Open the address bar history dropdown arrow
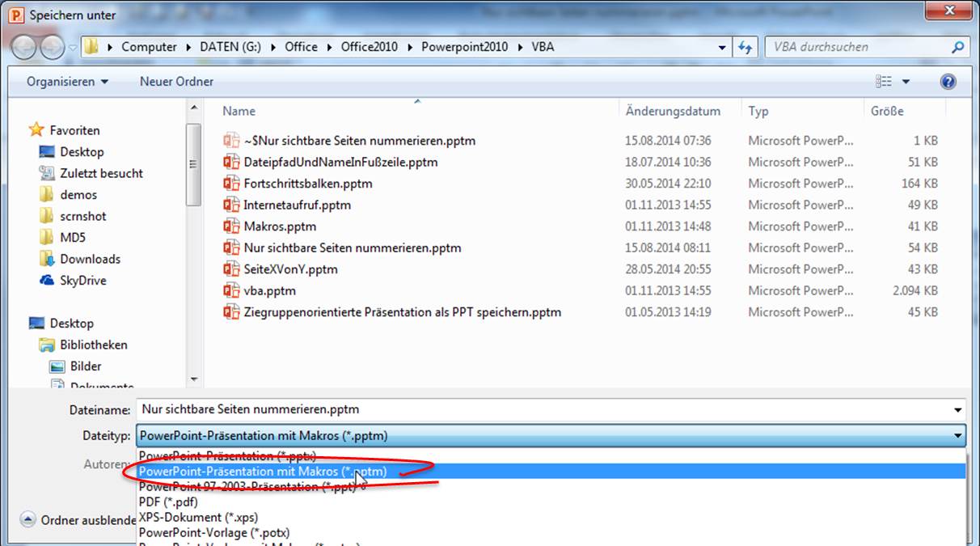Viewport: 980px width, 546px height. [x=723, y=47]
